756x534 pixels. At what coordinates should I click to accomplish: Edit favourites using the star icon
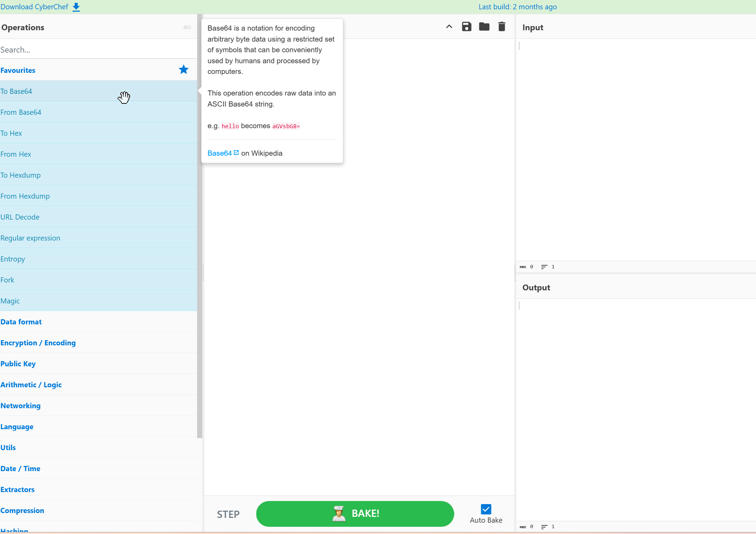click(184, 69)
